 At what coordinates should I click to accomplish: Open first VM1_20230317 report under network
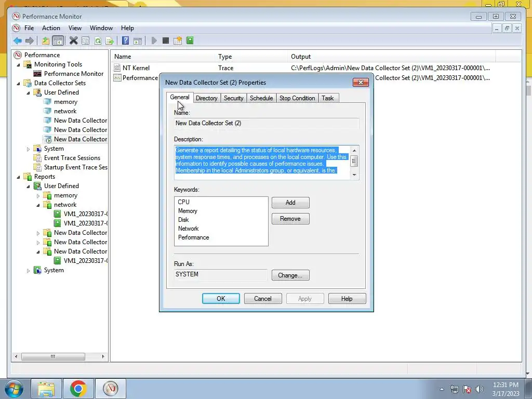point(86,214)
